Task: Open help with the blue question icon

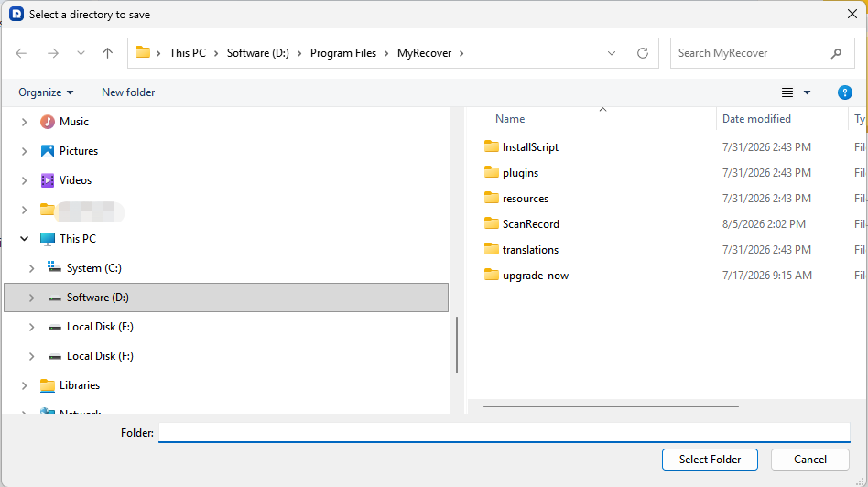Action: pyautogui.click(x=845, y=92)
